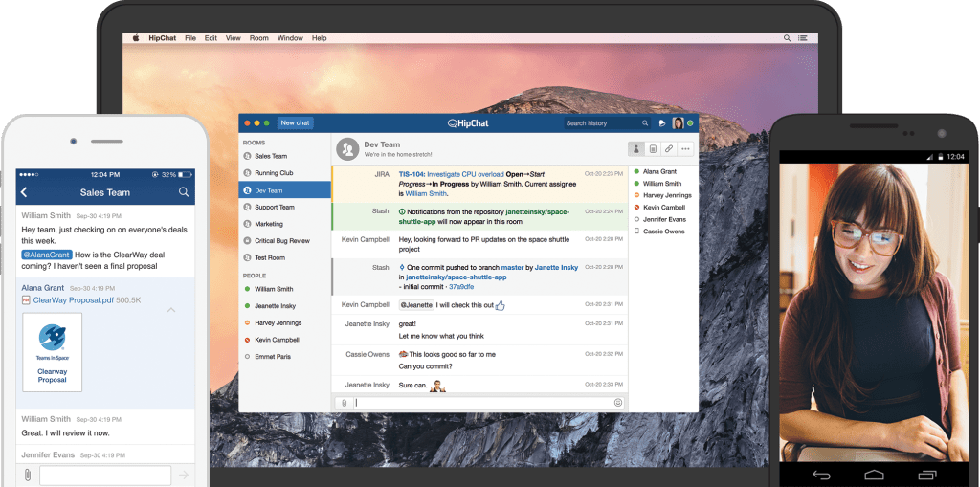Open the chat bubble notification icon in HipChat header
This screenshot has height=487, width=980.
click(662, 123)
